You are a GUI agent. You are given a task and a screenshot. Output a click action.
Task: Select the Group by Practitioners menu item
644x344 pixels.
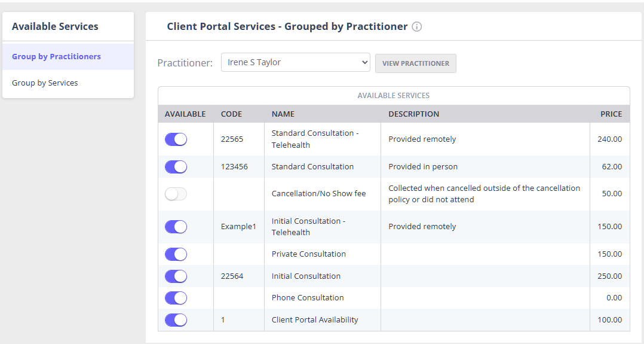56,57
